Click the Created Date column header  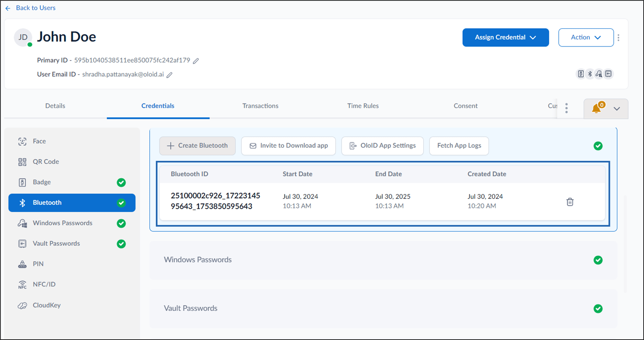(x=487, y=174)
